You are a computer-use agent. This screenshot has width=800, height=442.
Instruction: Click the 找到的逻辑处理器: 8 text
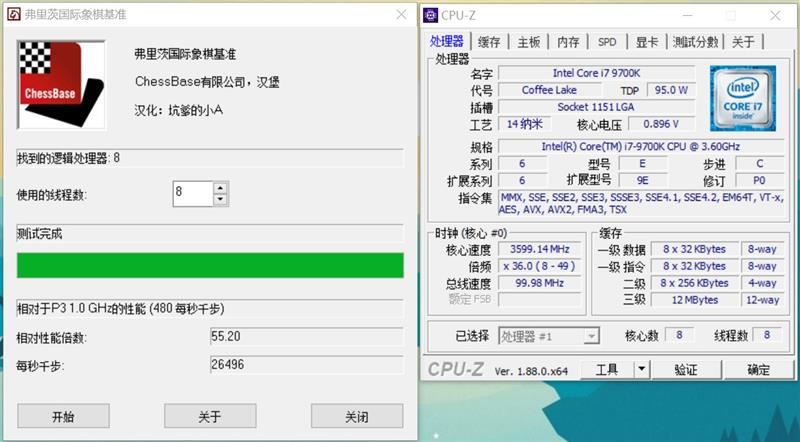pos(68,158)
